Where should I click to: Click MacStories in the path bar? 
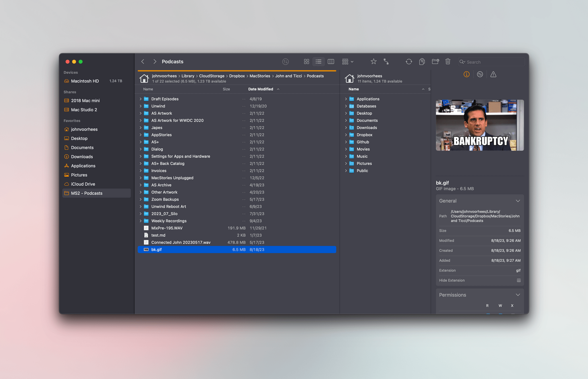(x=260, y=76)
